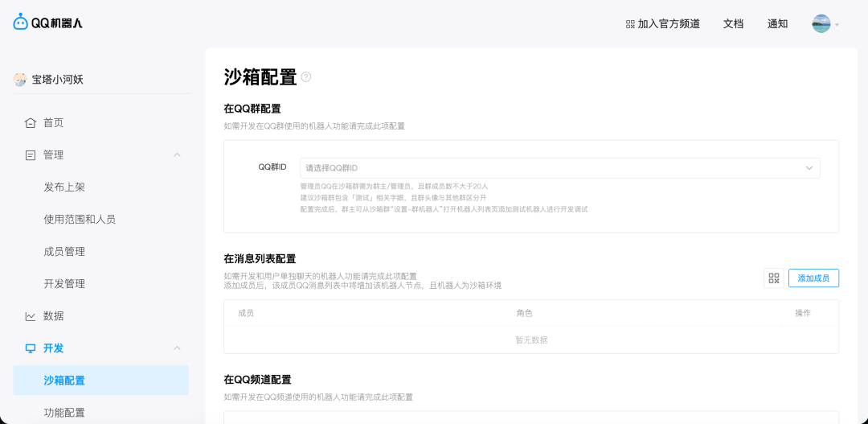868x424 pixels.
Task: Open 文档 link in header
Action: tap(733, 24)
